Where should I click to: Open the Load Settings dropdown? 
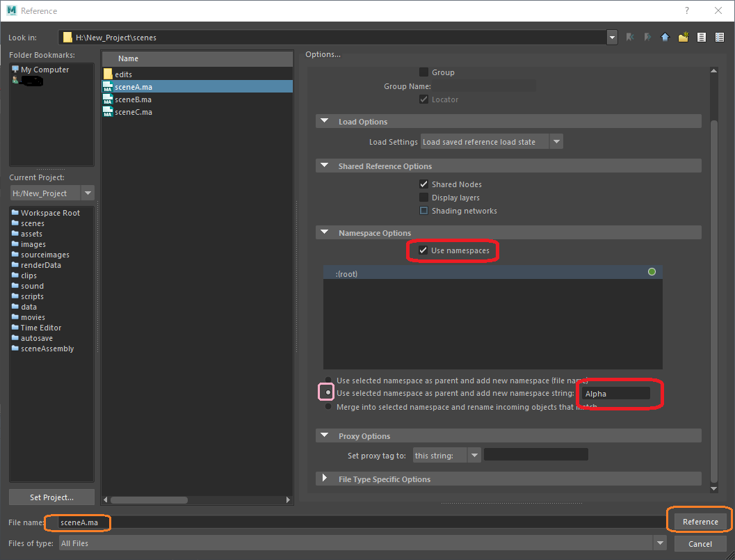coord(556,141)
